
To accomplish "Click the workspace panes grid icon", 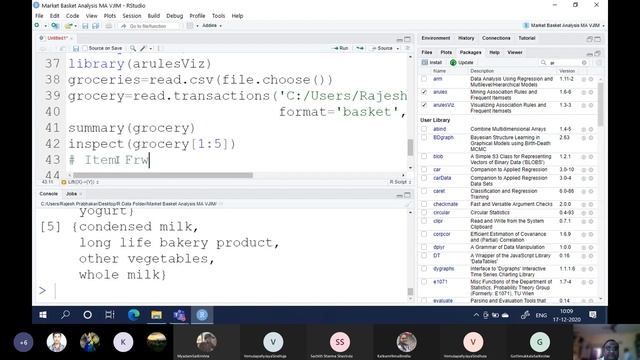I will (x=190, y=26).
